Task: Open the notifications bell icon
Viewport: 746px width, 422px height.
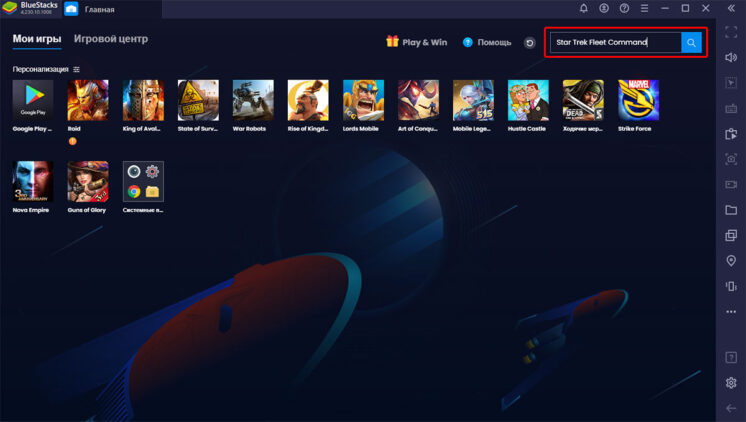Action: click(583, 9)
